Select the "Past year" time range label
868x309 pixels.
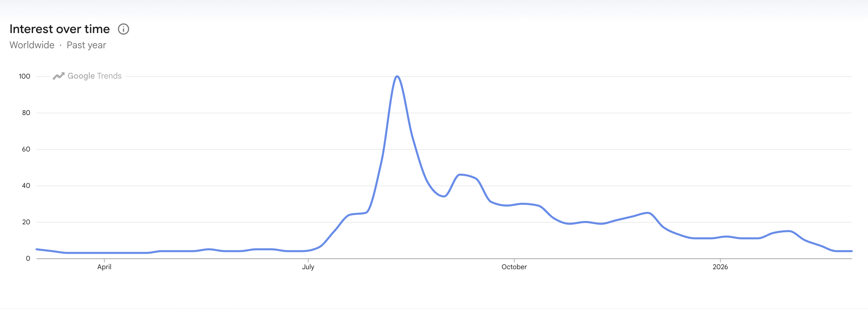tap(86, 45)
